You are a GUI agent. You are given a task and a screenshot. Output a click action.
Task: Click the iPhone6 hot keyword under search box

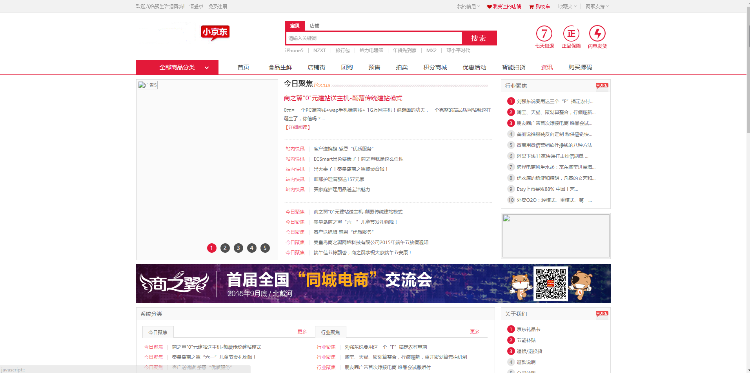pos(294,50)
